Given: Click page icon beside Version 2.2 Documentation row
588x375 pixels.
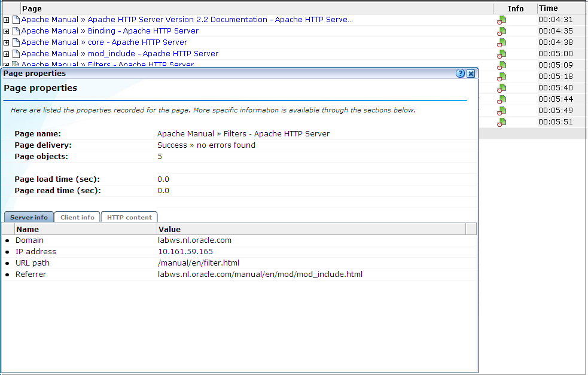Looking at the screenshot, I should tap(16, 20).
